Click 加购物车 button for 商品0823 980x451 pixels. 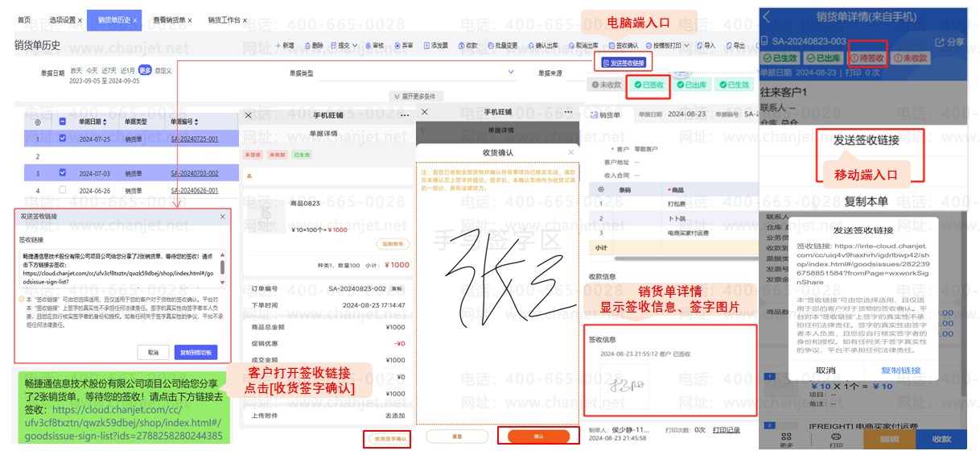(393, 243)
